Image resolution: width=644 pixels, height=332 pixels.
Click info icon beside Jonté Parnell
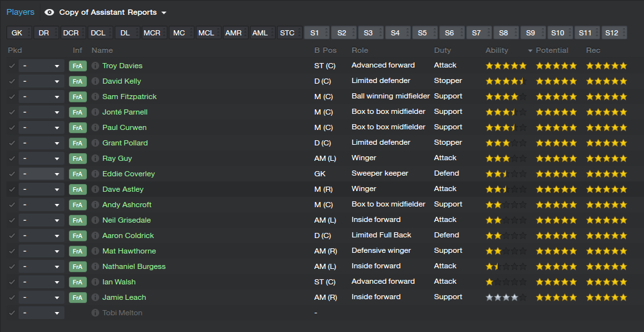pyautogui.click(x=95, y=112)
